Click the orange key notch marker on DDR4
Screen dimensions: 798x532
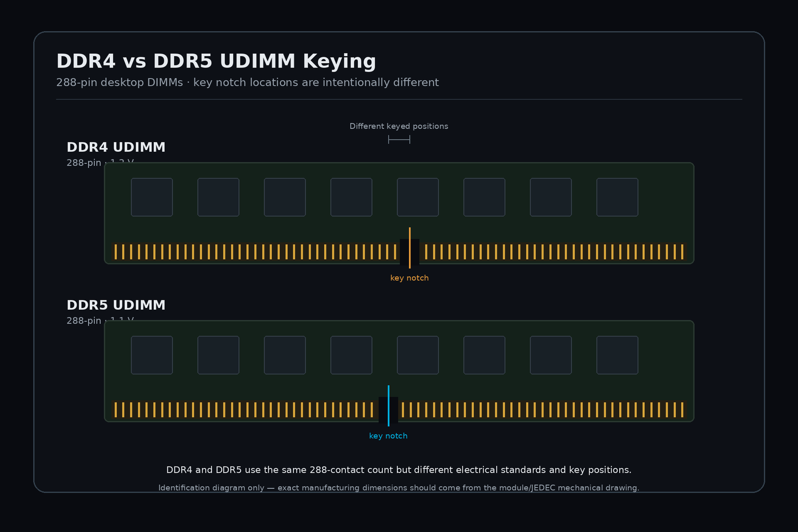click(x=409, y=248)
